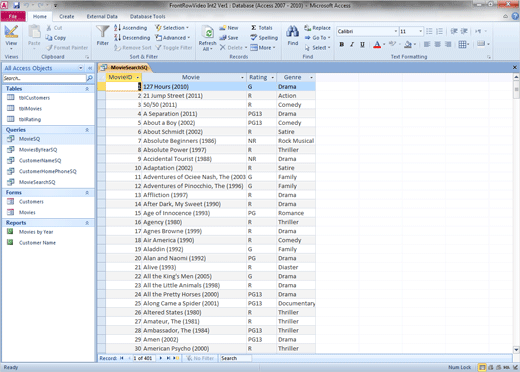Open the Go To menu
This screenshot has height=372, width=520.
coord(317,38)
